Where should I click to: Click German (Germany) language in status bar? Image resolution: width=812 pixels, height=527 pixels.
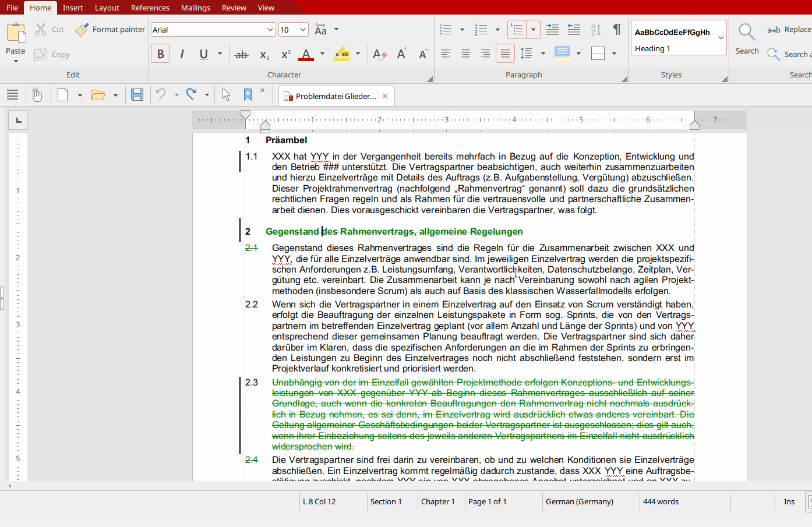[579, 501]
